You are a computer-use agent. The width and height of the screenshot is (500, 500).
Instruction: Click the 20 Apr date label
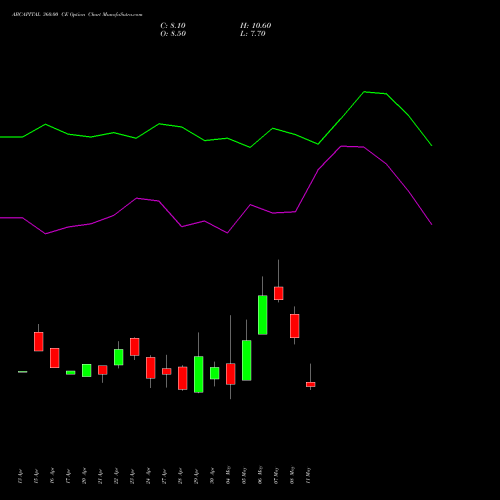(x=84, y=476)
